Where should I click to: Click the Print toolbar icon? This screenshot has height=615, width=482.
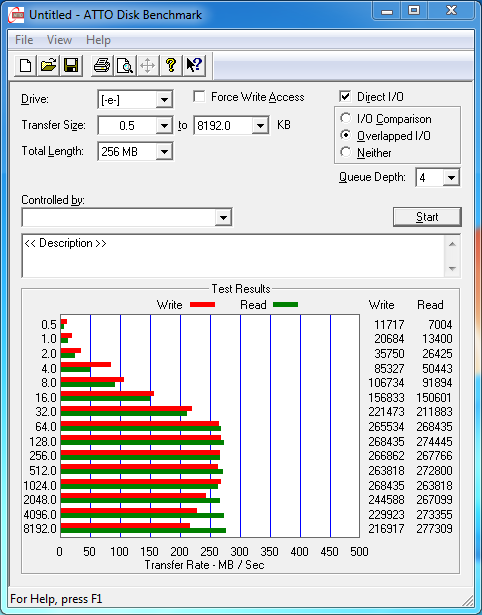tap(102, 65)
